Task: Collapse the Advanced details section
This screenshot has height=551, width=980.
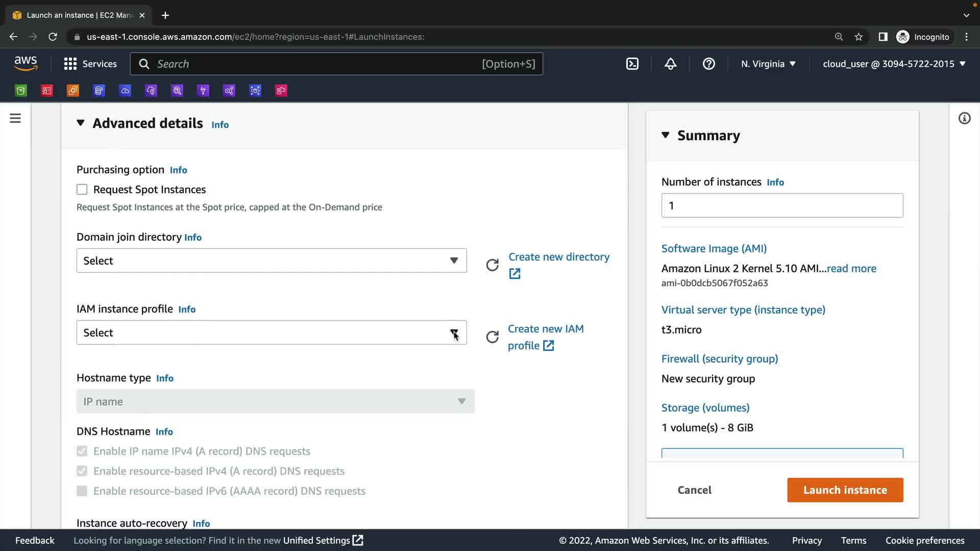Action: pyautogui.click(x=81, y=123)
